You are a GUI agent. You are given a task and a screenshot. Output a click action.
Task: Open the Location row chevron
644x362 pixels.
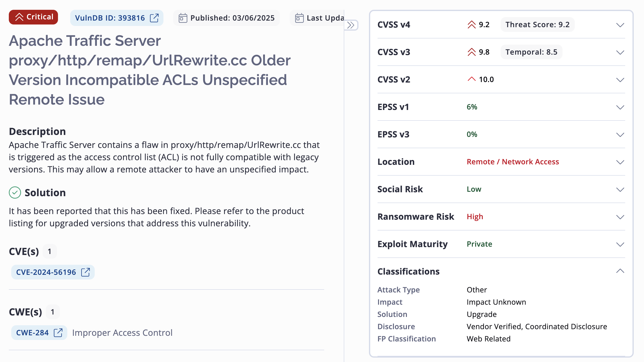click(x=620, y=162)
